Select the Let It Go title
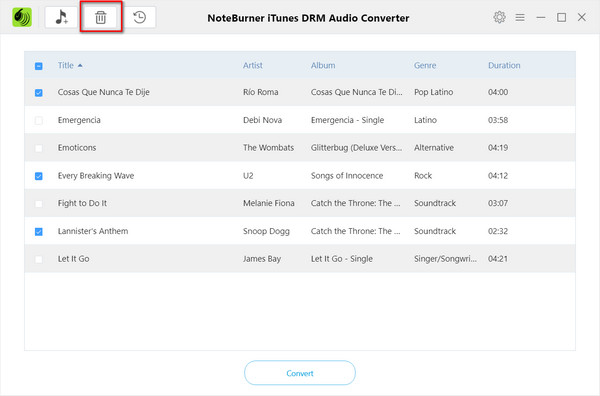The height and width of the screenshot is (396, 600). pos(73,259)
